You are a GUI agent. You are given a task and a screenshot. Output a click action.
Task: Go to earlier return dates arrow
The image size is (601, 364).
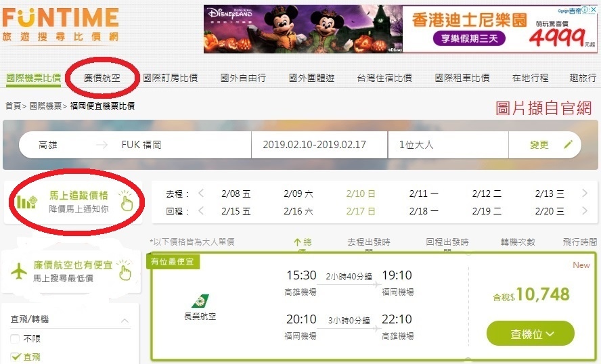coord(201,210)
